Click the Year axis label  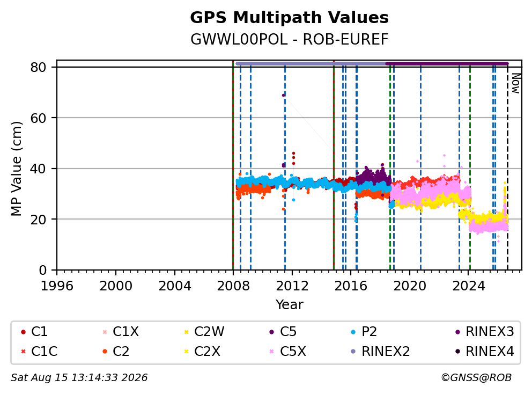[x=289, y=305]
